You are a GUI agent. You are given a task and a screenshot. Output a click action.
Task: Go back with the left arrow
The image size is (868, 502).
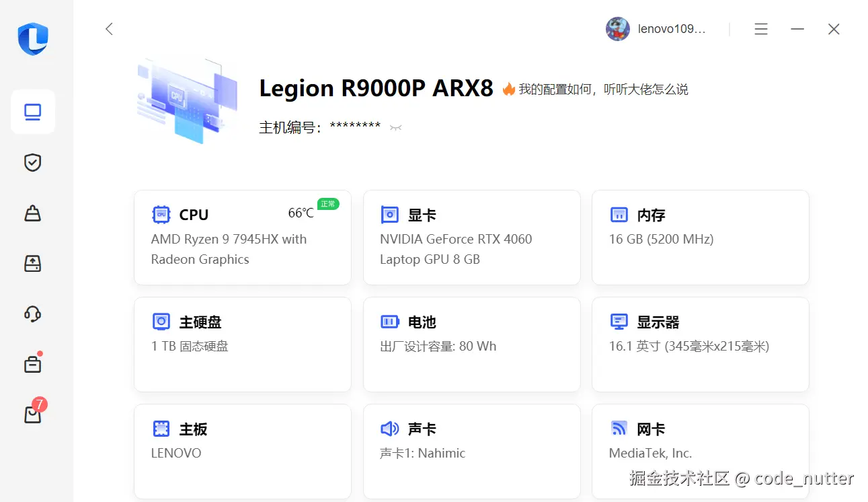pos(109,29)
